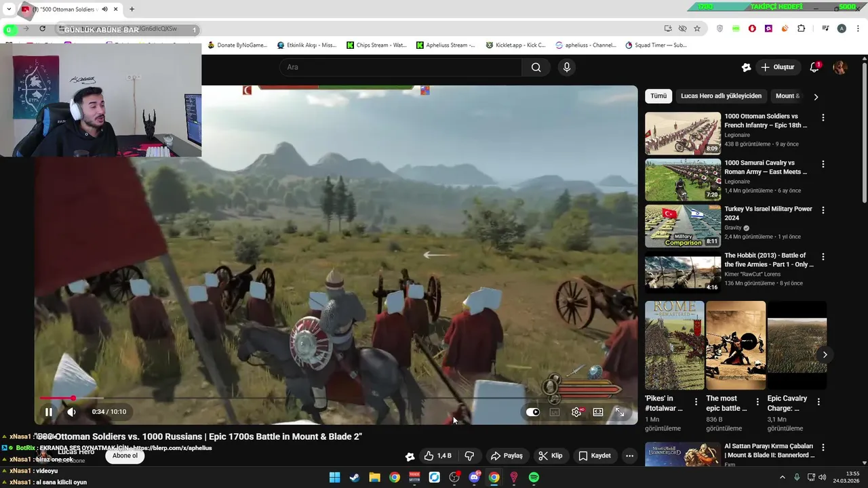Open Windows Start menu
The width and height of the screenshot is (868, 488).
tap(334, 477)
